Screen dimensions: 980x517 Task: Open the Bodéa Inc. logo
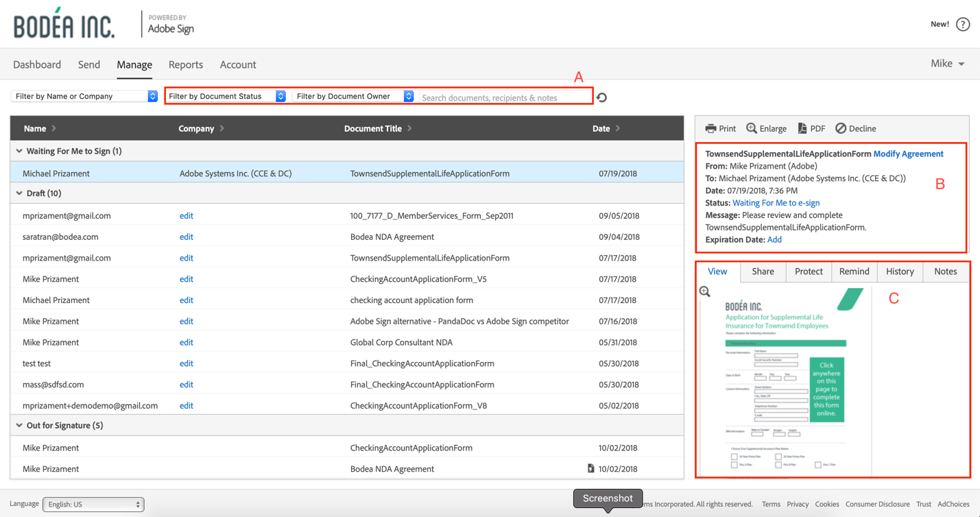(64, 24)
